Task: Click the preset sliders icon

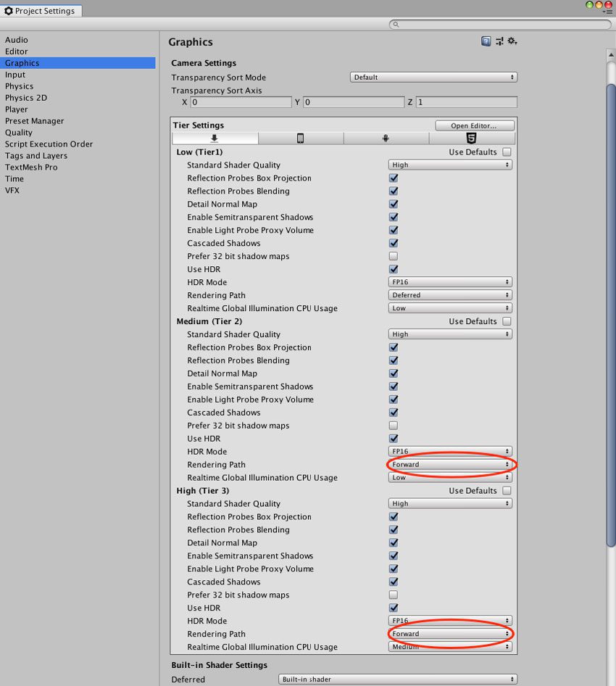Action: coord(499,41)
